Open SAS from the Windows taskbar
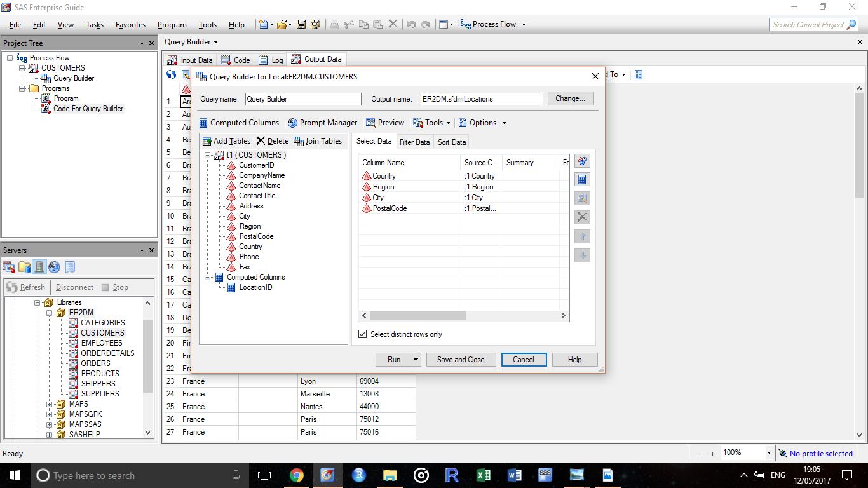 [545, 475]
